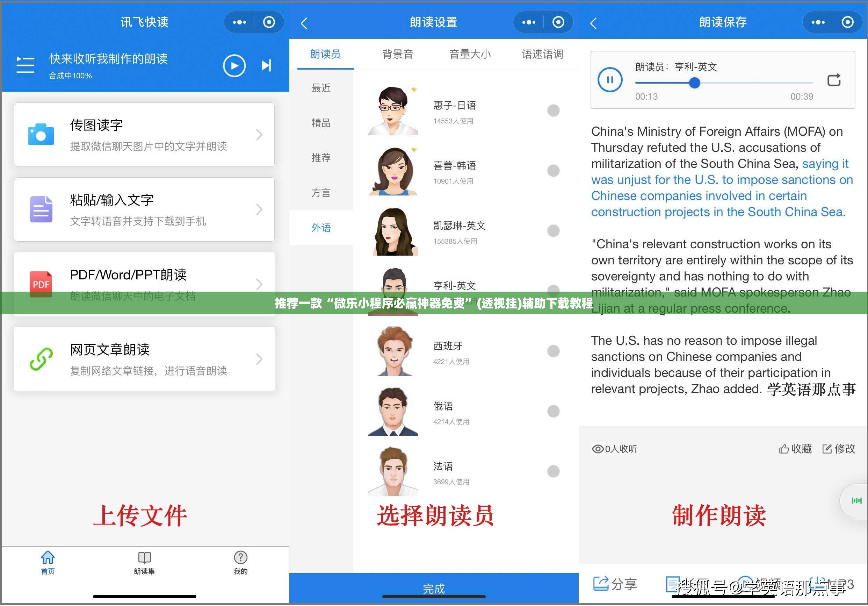Switch to the 音量大小 tab

click(x=470, y=55)
